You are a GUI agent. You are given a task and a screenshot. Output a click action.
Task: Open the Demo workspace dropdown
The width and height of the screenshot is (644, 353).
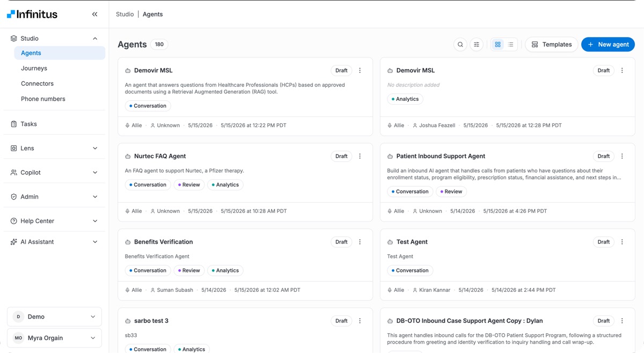click(54, 317)
